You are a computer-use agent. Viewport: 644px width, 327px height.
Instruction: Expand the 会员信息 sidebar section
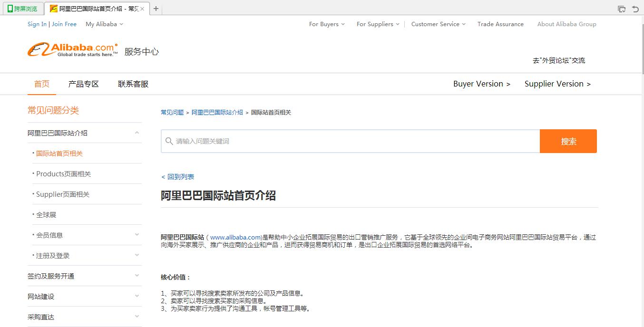137,235
